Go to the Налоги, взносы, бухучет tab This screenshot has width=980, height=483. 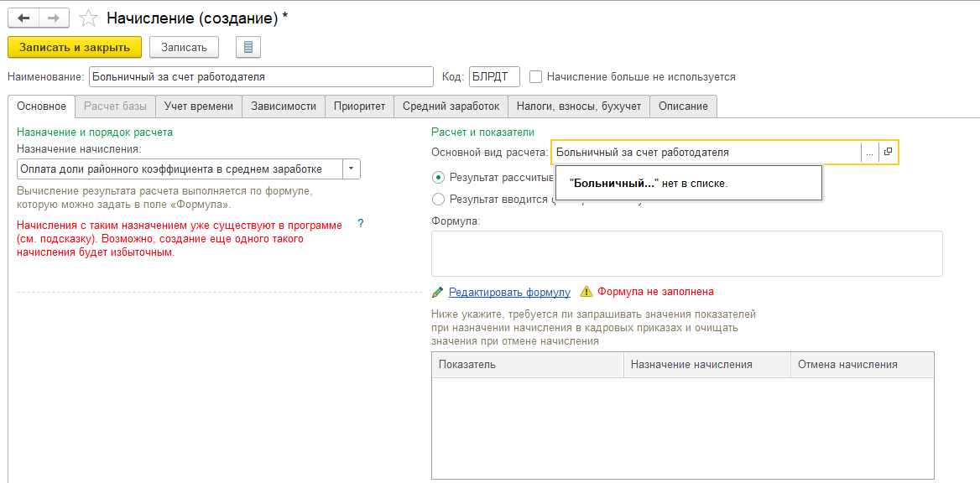click(x=579, y=106)
